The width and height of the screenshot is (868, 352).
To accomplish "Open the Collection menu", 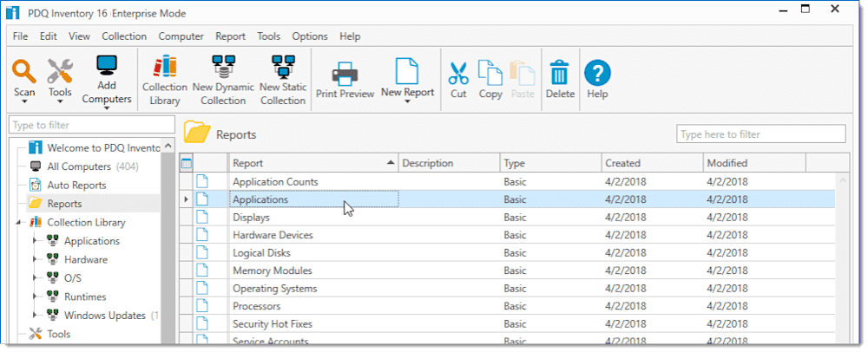I will pyautogui.click(x=124, y=36).
